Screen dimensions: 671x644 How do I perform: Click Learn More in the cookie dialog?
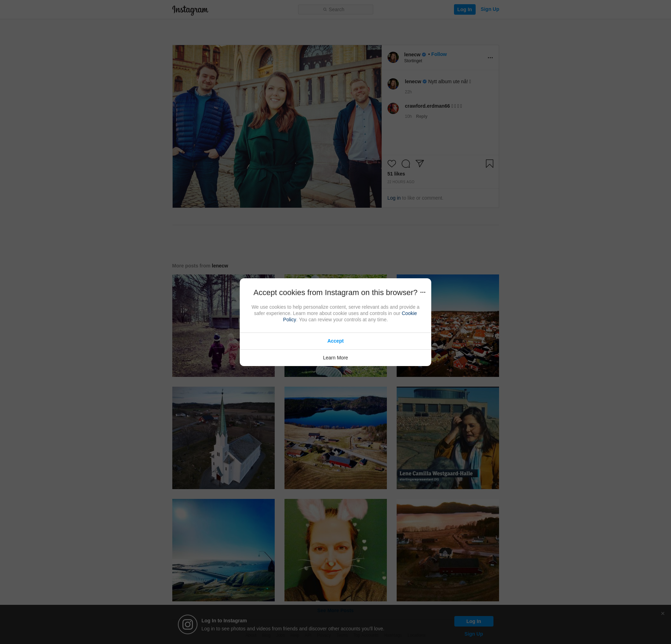(x=335, y=358)
